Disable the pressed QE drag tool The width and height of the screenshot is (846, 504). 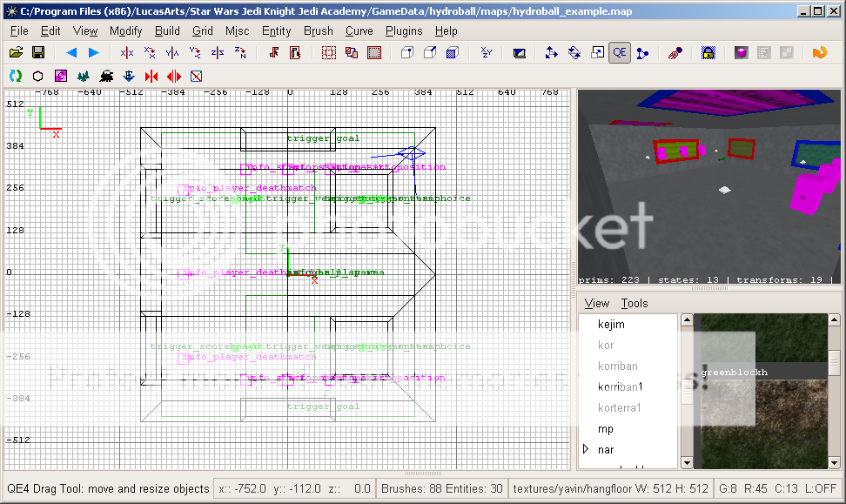(619, 52)
